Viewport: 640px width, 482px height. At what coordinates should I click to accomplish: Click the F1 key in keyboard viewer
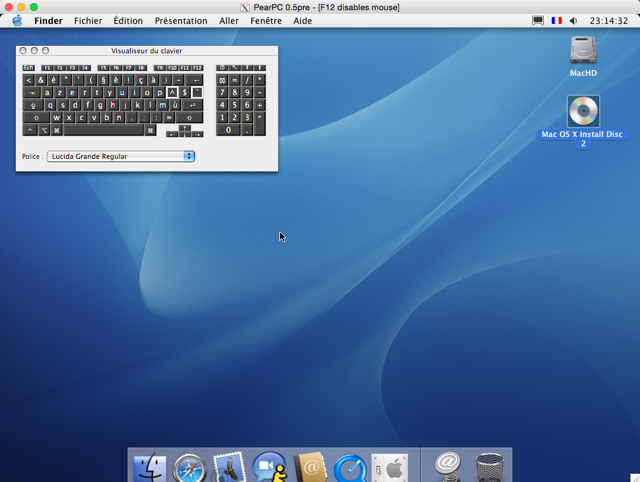coord(47,68)
